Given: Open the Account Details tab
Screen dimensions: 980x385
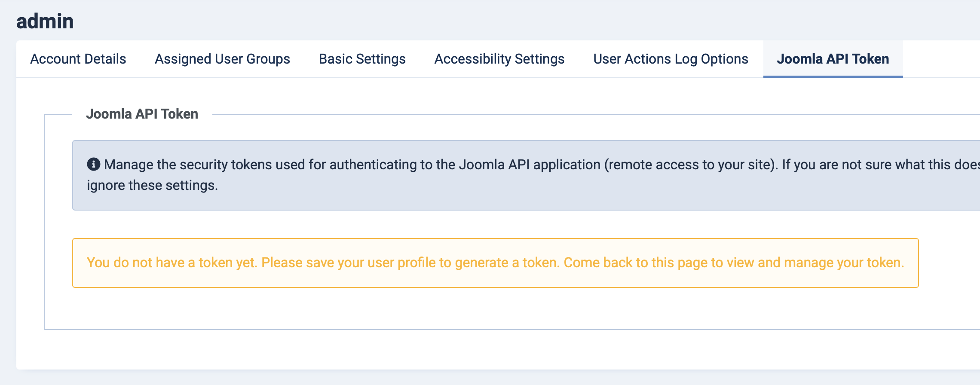Looking at the screenshot, I should [x=78, y=59].
